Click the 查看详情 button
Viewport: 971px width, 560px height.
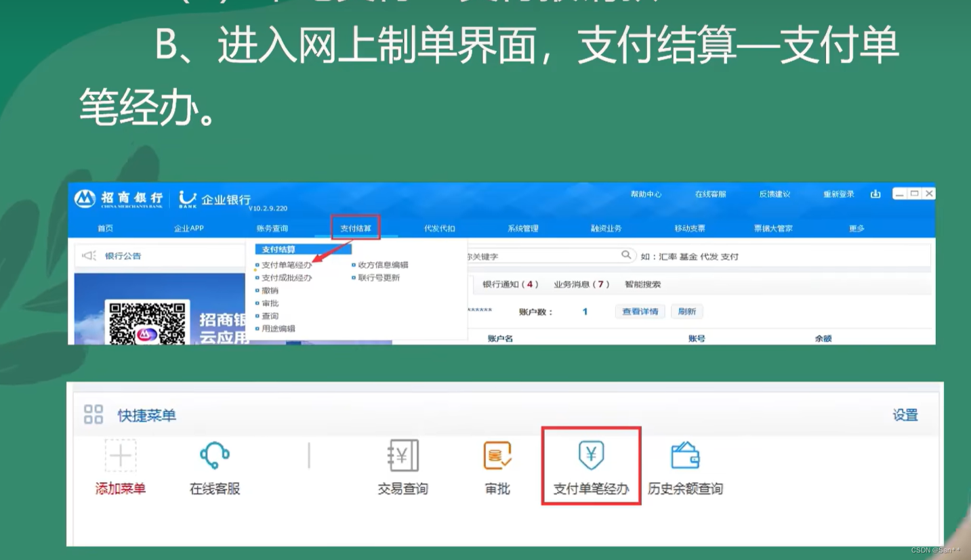click(x=640, y=311)
